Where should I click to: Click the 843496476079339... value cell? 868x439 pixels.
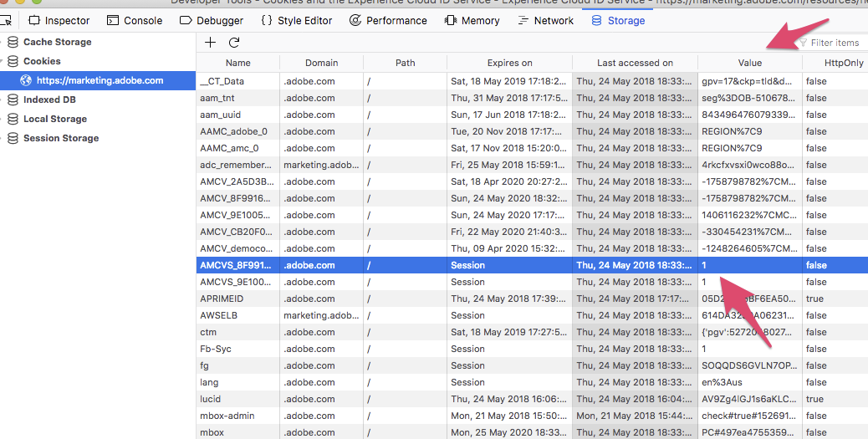pos(748,115)
